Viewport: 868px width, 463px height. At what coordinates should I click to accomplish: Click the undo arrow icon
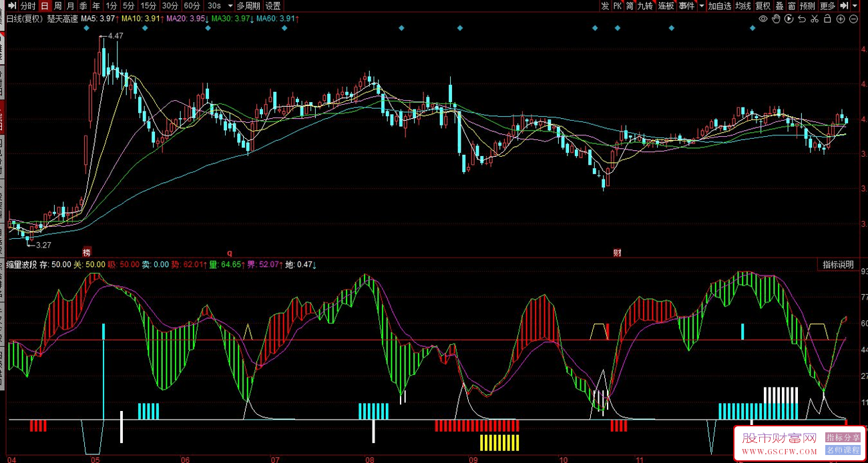802,19
